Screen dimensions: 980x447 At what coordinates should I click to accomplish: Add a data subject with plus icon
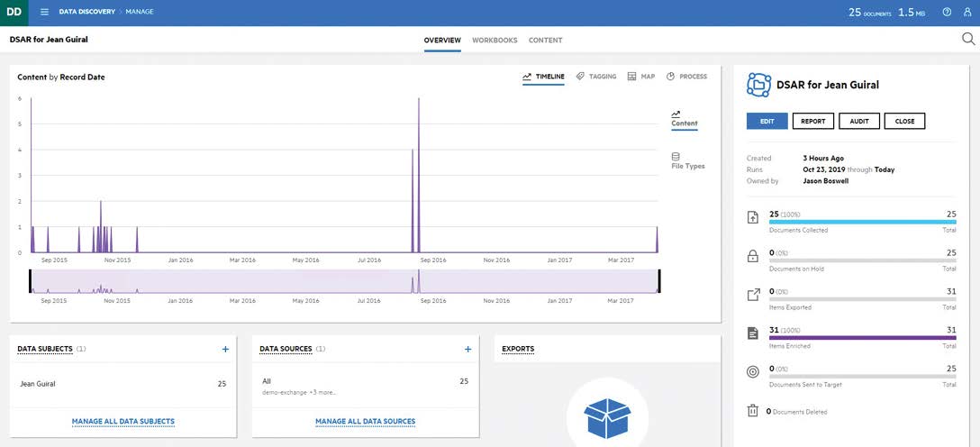pos(225,349)
